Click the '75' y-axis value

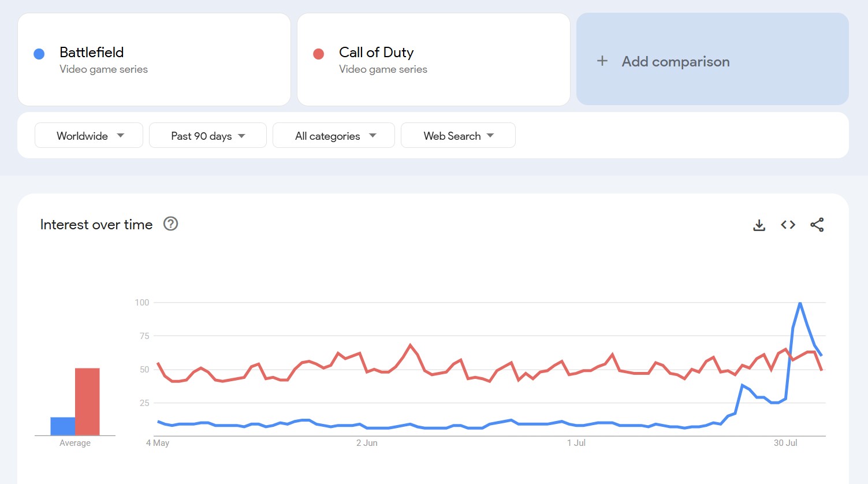pos(144,336)
